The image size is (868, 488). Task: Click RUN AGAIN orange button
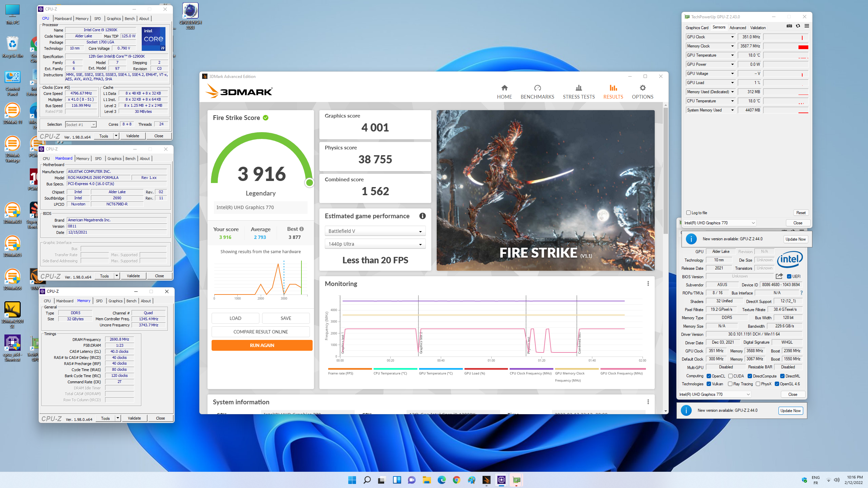tap(262, 345)
